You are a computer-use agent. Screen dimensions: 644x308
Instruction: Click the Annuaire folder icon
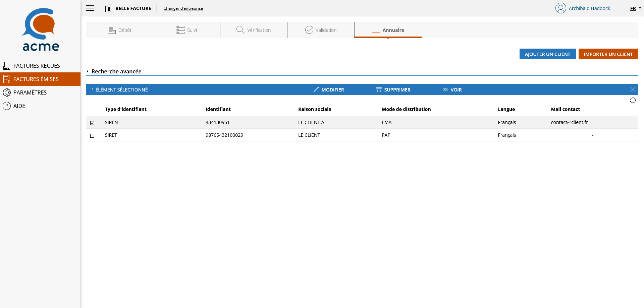coord(376,30)
